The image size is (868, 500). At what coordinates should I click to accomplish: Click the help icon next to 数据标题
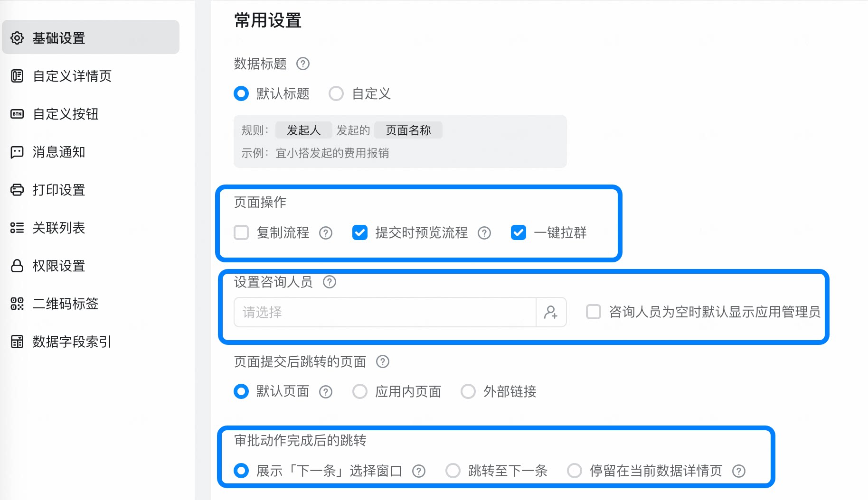[x=303, y=64]
